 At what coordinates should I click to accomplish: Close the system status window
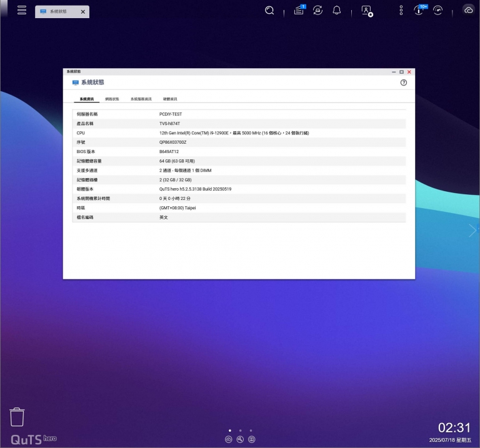[x=409, y=72]
